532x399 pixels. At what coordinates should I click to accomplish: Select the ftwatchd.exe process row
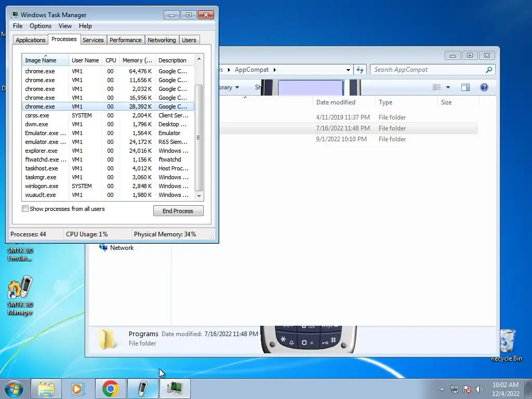pyautogui.click(x=108, y=159)
